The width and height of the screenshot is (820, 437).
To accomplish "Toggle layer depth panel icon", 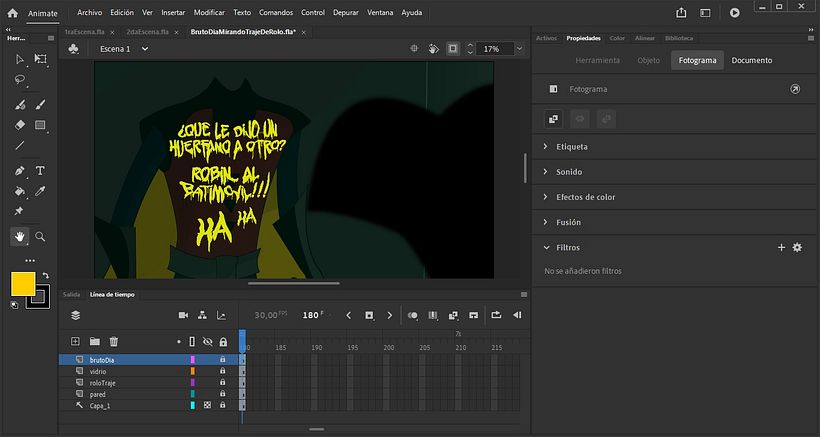I will pos(221,315).
